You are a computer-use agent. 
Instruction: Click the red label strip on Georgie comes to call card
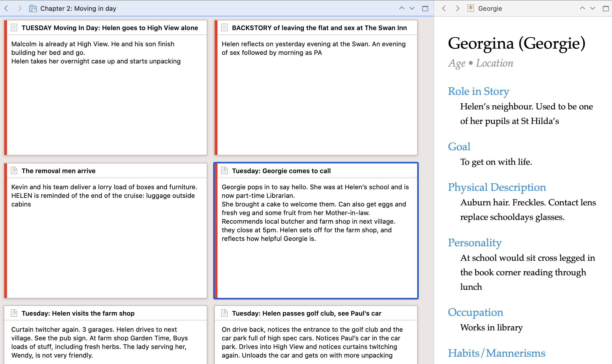point(216,231)
